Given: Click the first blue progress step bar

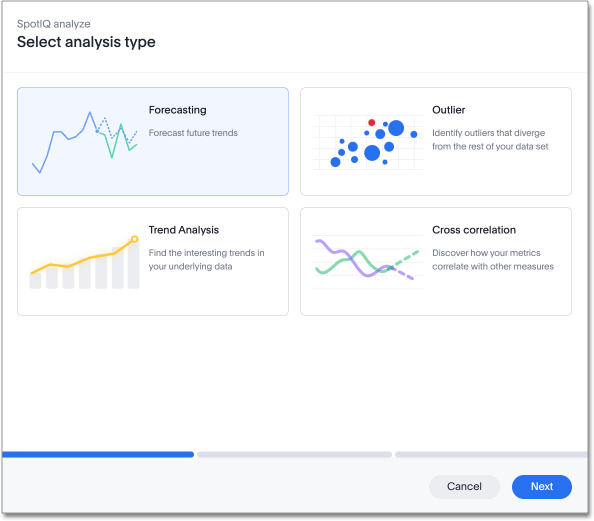Looking at the screenshot, I should click(98, 454).
